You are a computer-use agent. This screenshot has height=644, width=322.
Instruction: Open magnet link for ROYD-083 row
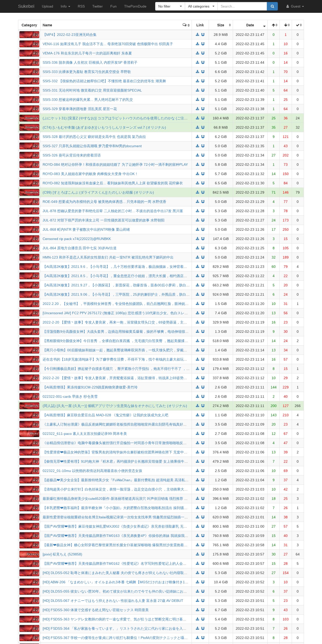[203, 174]
